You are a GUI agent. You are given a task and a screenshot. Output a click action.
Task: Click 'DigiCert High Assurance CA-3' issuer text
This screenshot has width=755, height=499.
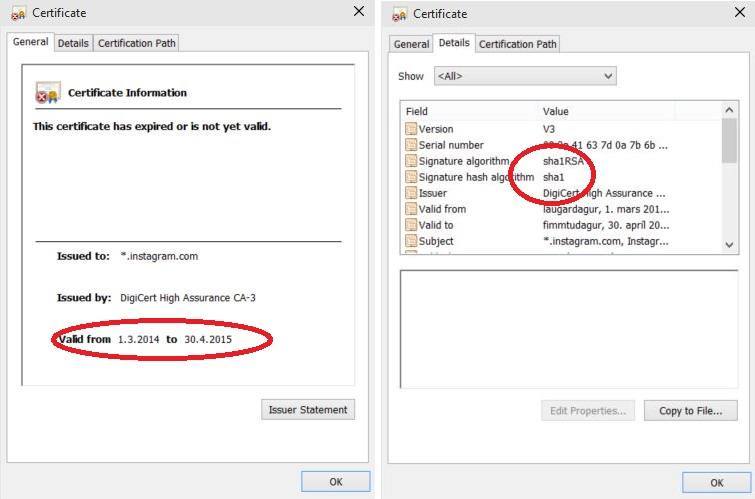188,298
